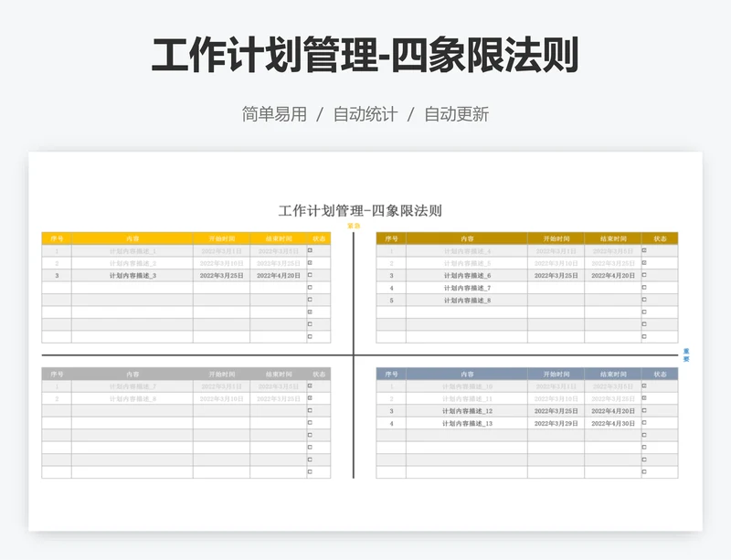Select the spreadsheet title 工作计划管理-四象限法则
Viewport: 731px width, 560px height.
pyautogui.click(x=360, y=210)
